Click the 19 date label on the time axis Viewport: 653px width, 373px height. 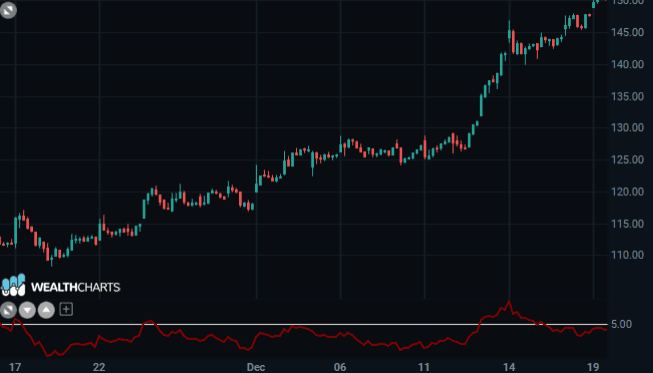coord(593,367)
